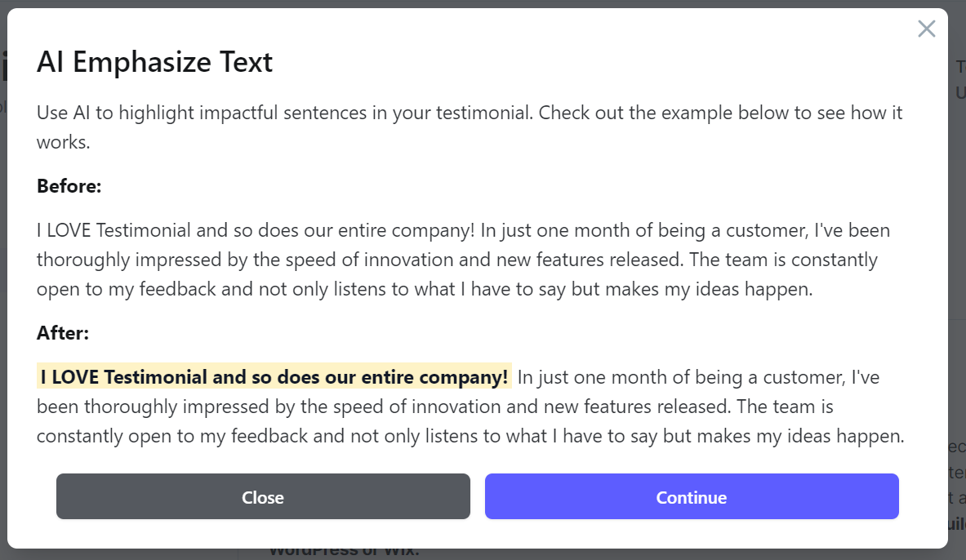Click the bold 'After:' label
Screen dimensions: 966x560
point(63,333)
